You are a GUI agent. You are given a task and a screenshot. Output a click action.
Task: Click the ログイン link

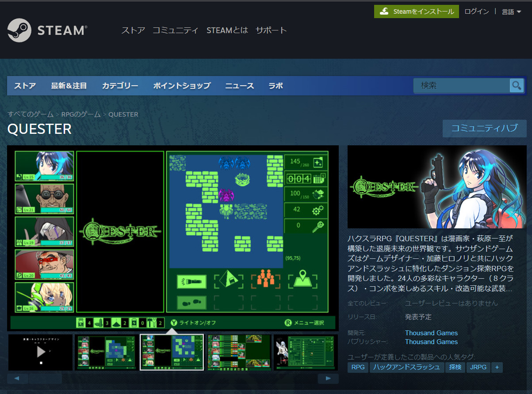coord(476,11)
